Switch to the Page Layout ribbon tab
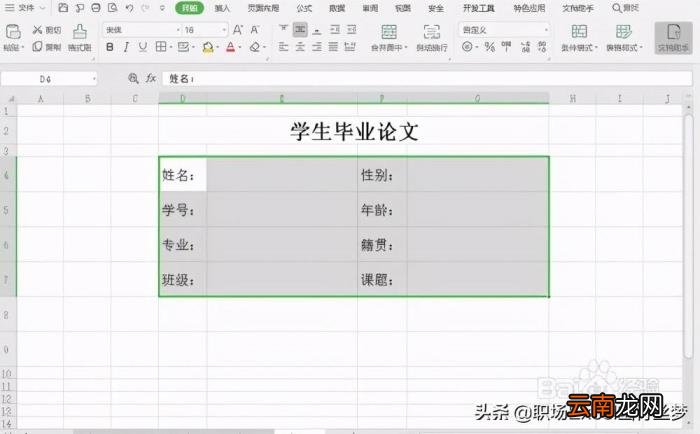 (x=263, y=8)
